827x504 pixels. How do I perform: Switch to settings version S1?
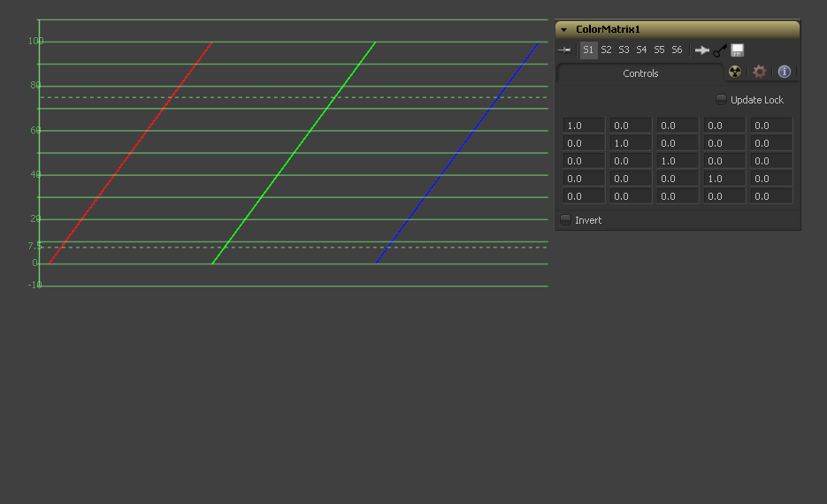tap(588, 50)
